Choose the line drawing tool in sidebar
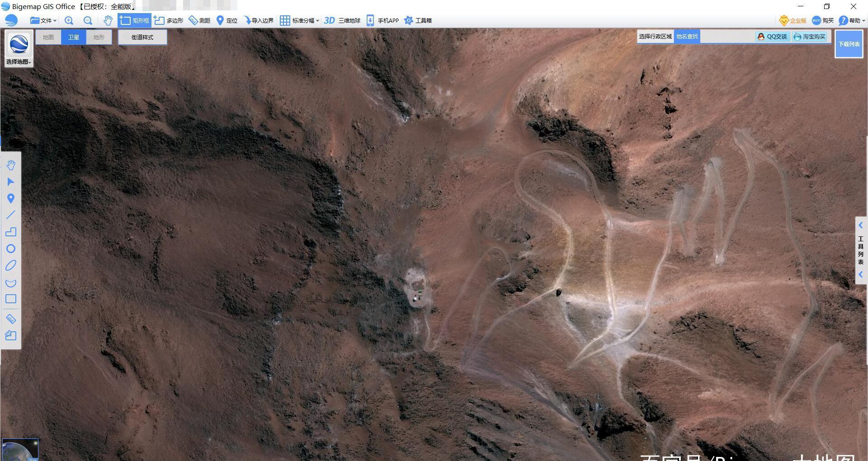The image size is (868, 461). pyautogui.click(x=11, y=215)
